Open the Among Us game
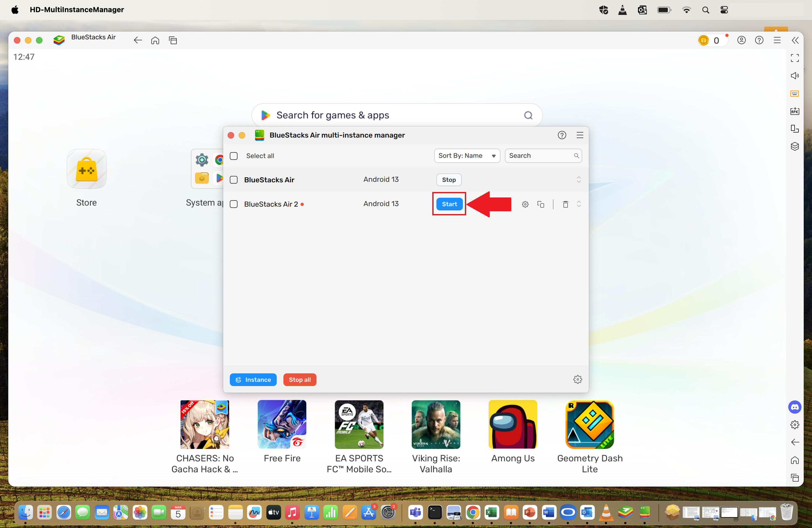This screenshot has width=812, height=528. (x=513, y=425)
